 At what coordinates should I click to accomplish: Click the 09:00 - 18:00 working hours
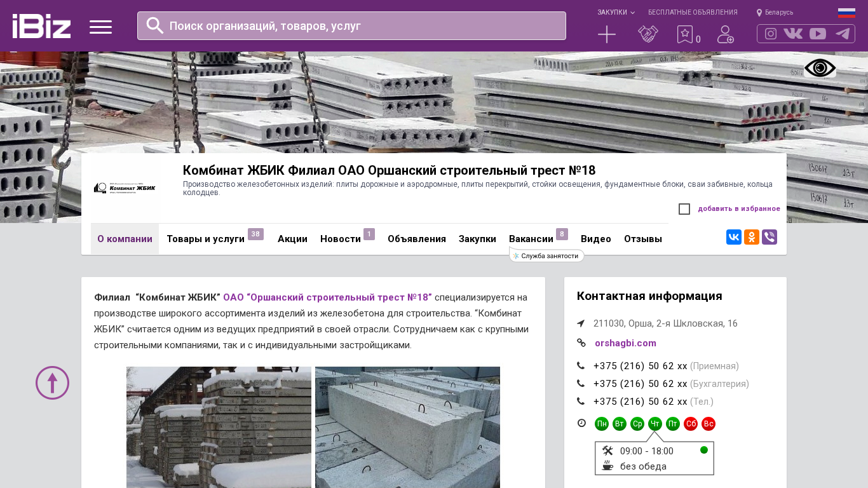click(647, 451)
